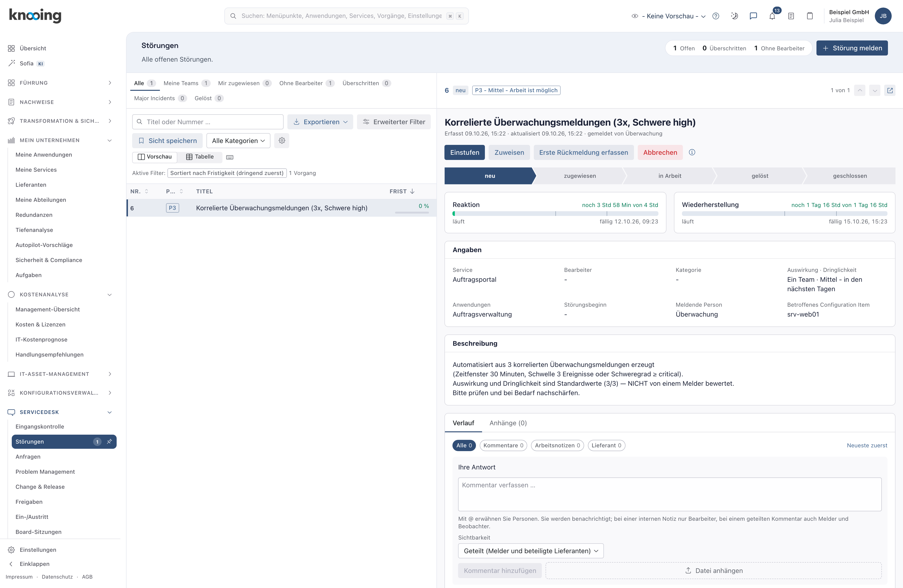Viewport: 903px width, 588px height.
Task: Show keyboard shortcuts icon
Action: pyautogui.click(x=230, y=157)
